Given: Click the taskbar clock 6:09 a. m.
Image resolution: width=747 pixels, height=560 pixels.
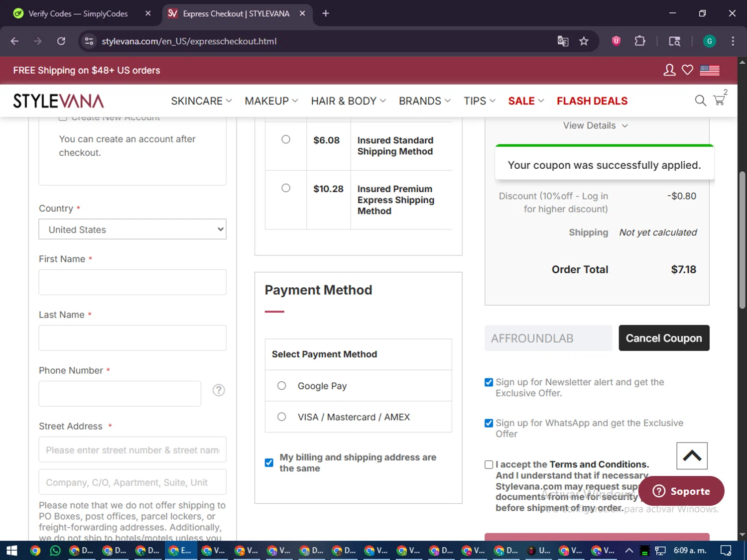Looking at the screenshot, I should point(690,551).
